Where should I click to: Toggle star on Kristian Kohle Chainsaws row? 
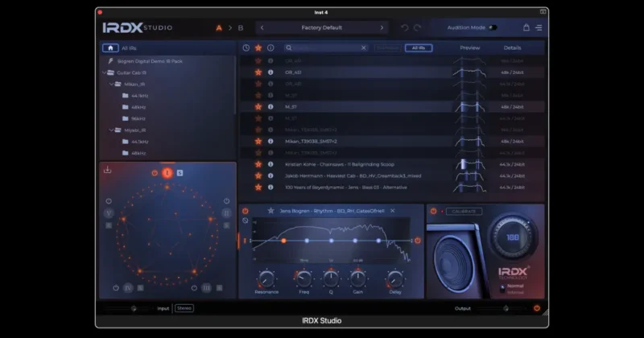258,164
